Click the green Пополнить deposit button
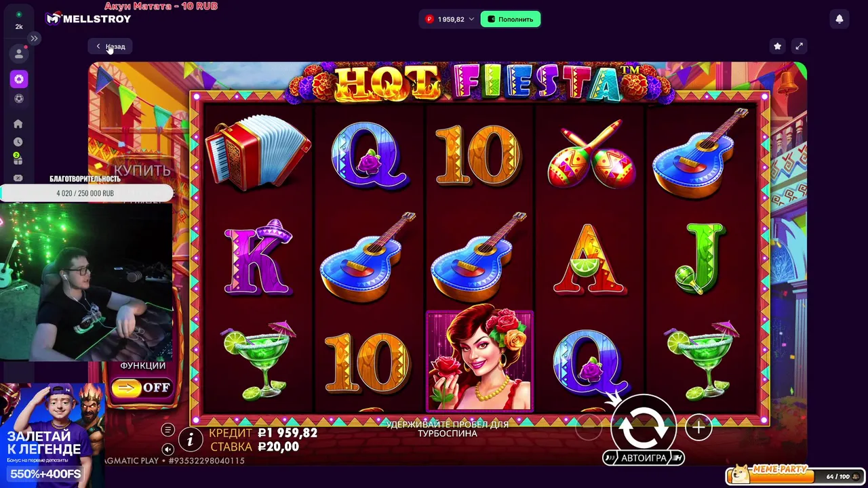The image size is (868, 488). tap(510, 19)
